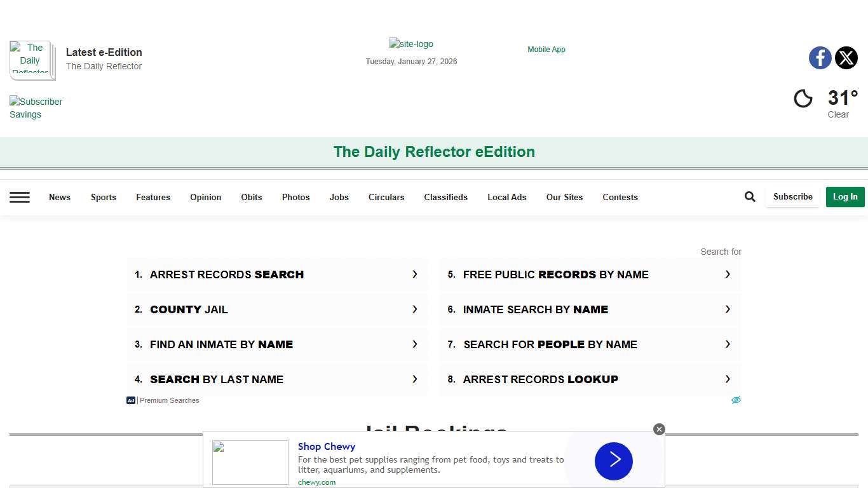Click the Daily Reflector e-Edition thumbnail

pyautogui.click(x=32, y=60)
